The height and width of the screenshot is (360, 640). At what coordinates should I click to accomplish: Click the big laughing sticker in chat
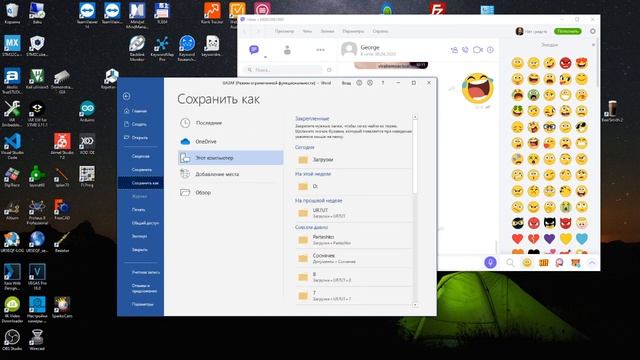point(477,88)
